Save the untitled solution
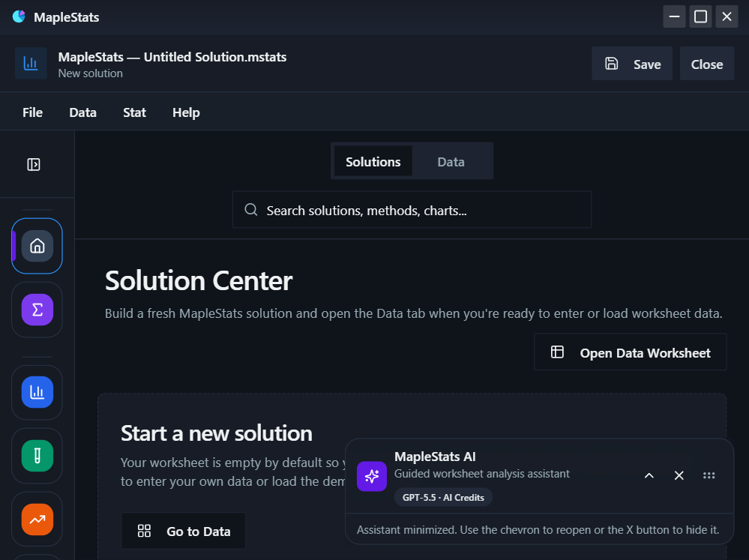This screenshot has height=560, width=749. coord(632,64)
